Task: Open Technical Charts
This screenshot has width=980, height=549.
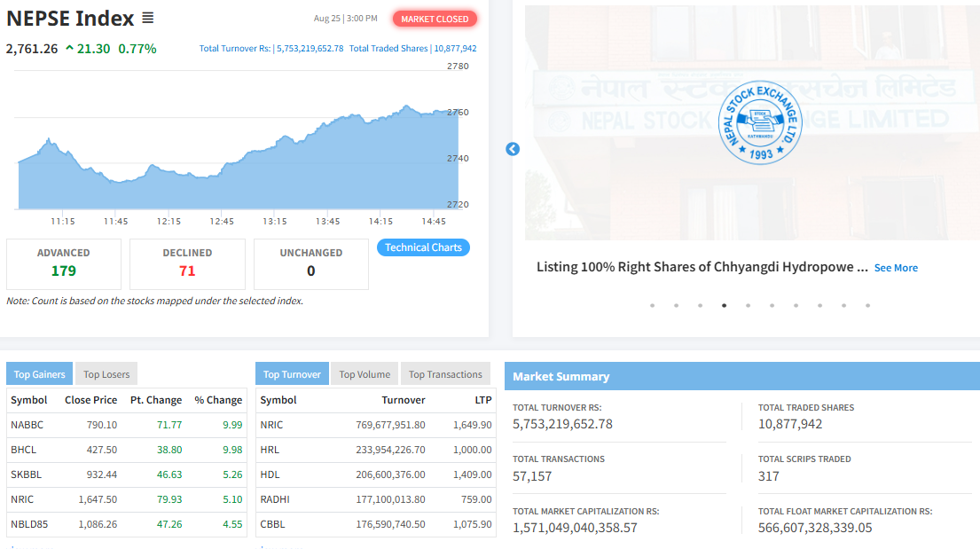Action: (423, 247)
